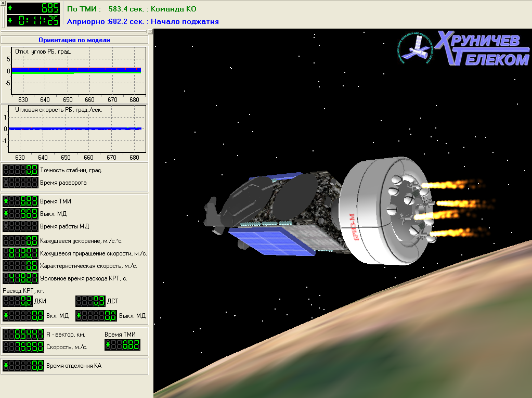Click the 'Скорость, м./с.' readout

[x=23, y=346]
